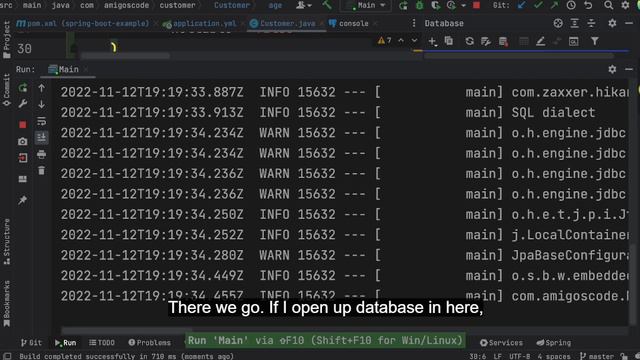Click the Exit icon in Run sidebar
640x360 pixels.
tap(23, 158)
